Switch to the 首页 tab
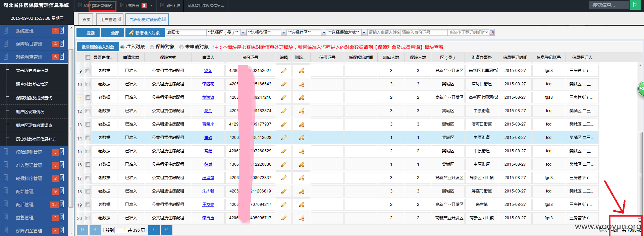This screenshot has width=644, height=236. [87, 19]
